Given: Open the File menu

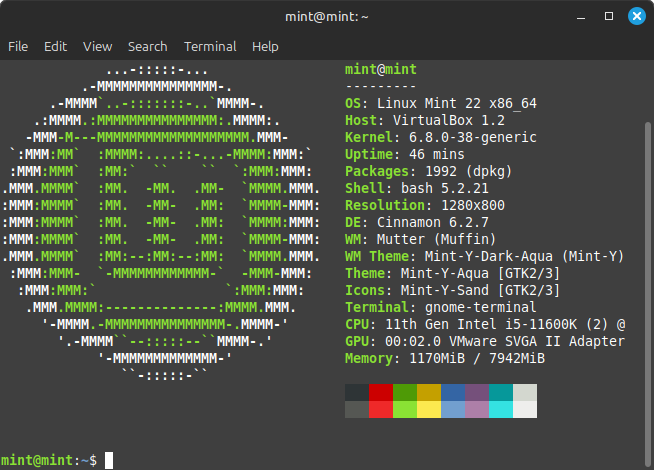Looking at the screenshot, I should pos(18,46).
